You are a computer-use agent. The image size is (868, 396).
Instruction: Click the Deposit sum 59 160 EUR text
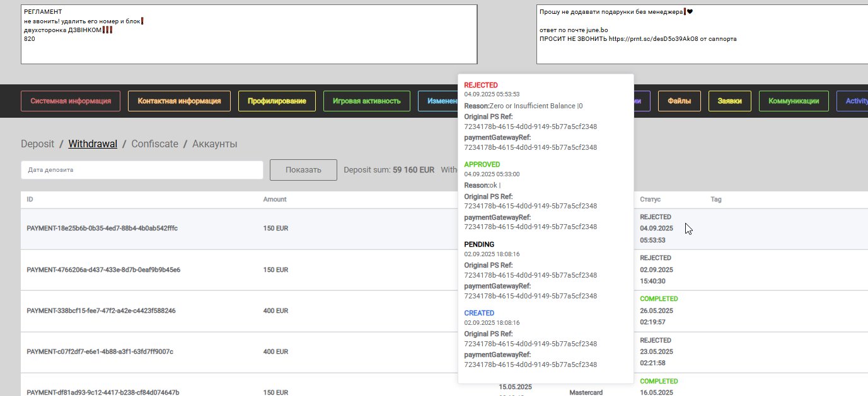coord(389,170)
